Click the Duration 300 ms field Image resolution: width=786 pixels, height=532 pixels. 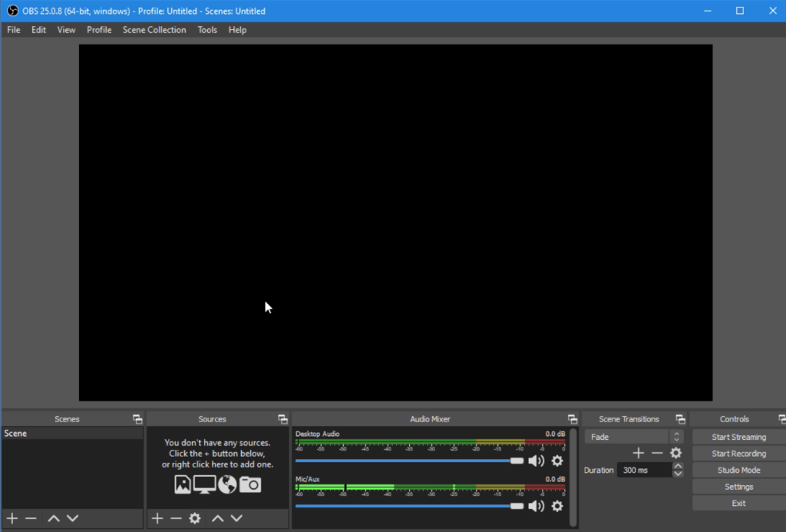(x=645, y=471)
